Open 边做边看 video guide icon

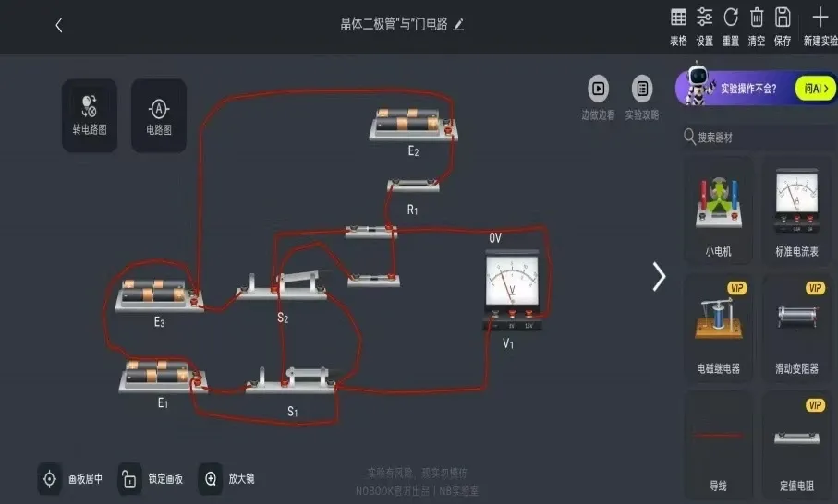coord(598,89)
